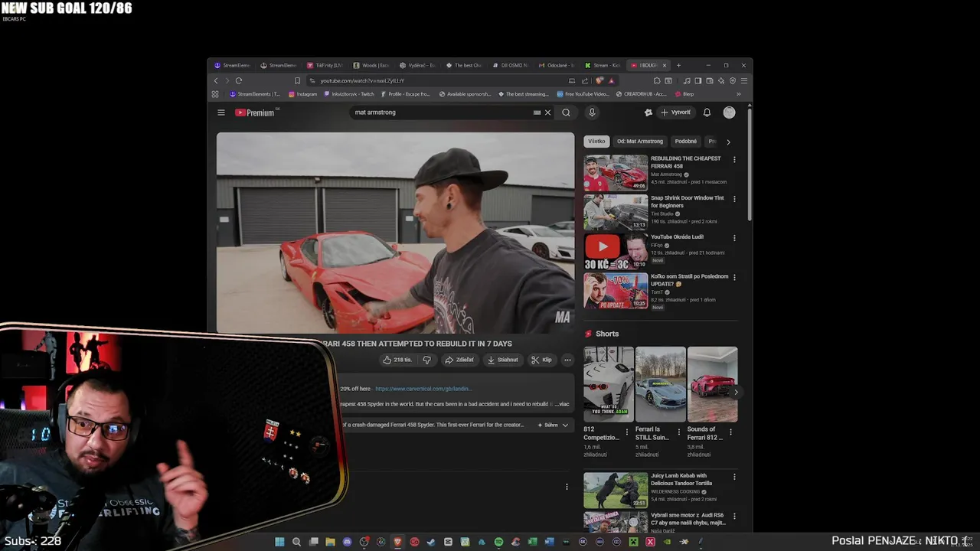This screenshot has width=980, height=551.
Task: Open Discord from taskbar
Action: 347,542
